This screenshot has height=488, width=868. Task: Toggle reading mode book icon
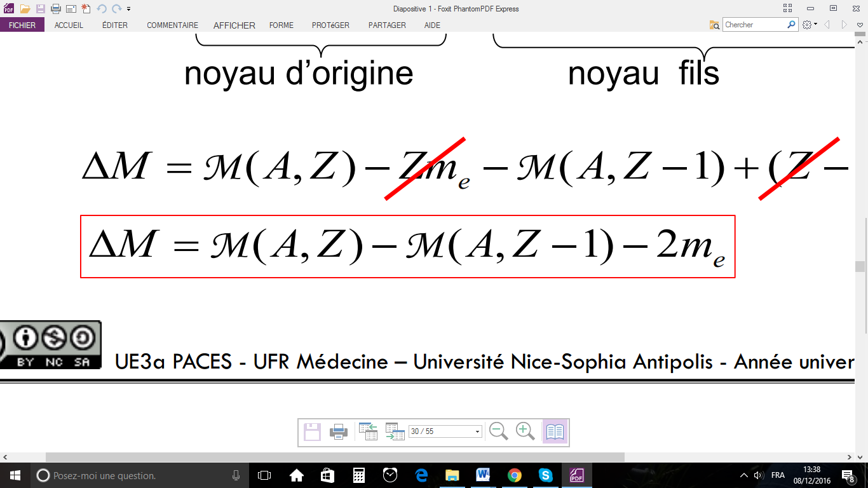(x=555, y=431)
